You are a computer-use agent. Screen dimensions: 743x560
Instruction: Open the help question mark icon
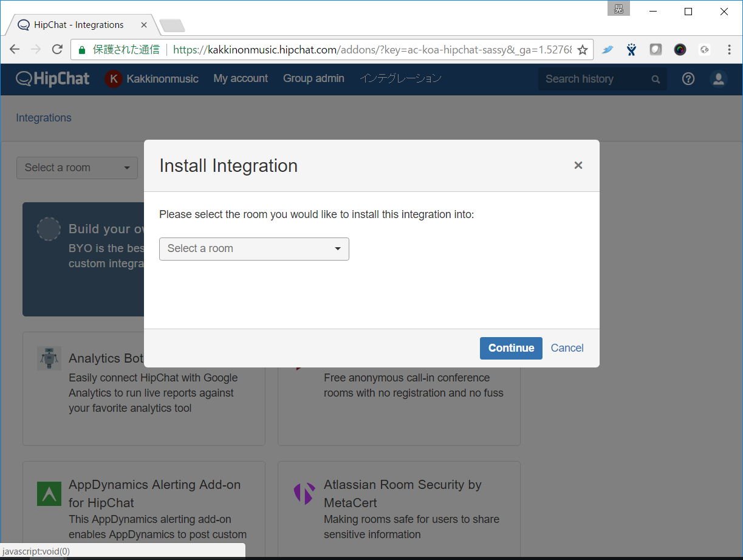tap(688, 78)
